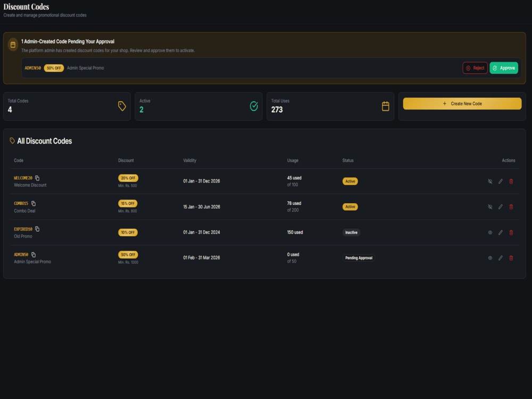Click the Welcome Discount description
Viewport: 532px width, 399px height.
(x=30, y=185)
